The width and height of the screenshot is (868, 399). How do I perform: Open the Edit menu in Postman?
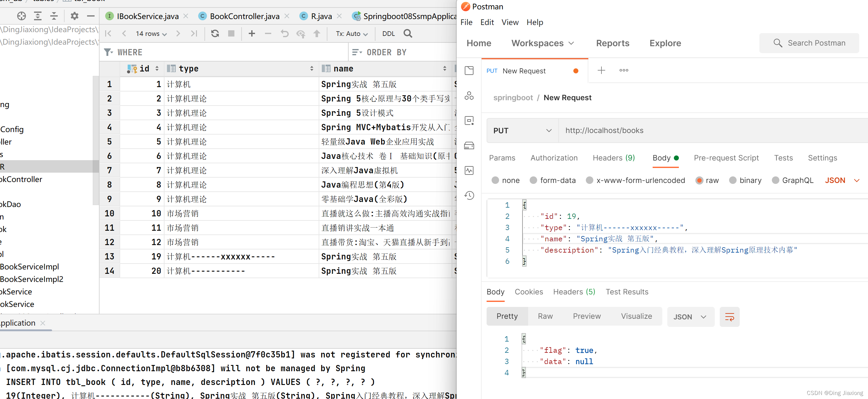click(487, 22)
